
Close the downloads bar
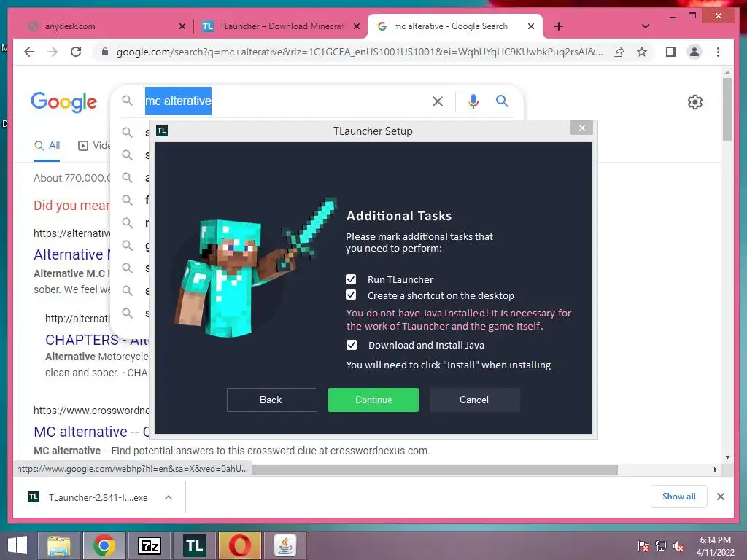(720, 497)
